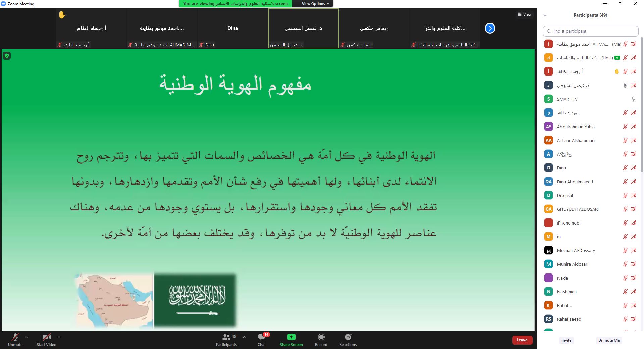644x349 pixels.
Task: Start recording with the Record icon
Action: (321, 337)
